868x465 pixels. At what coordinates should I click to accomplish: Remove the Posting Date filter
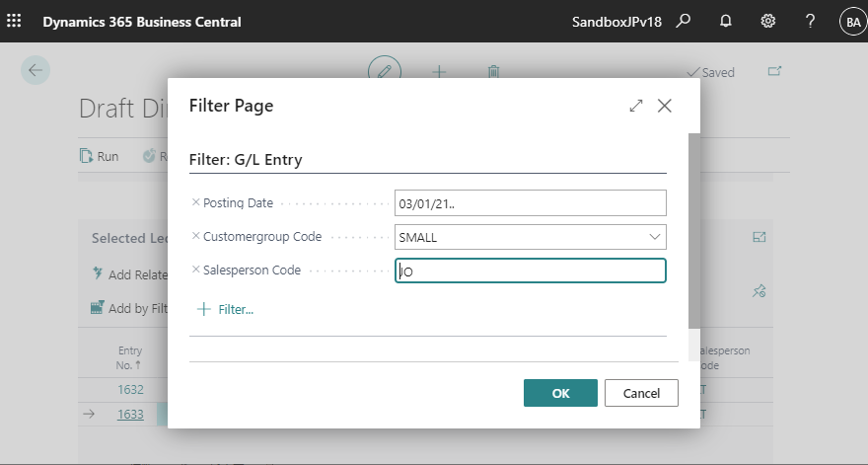pos(195,202)
